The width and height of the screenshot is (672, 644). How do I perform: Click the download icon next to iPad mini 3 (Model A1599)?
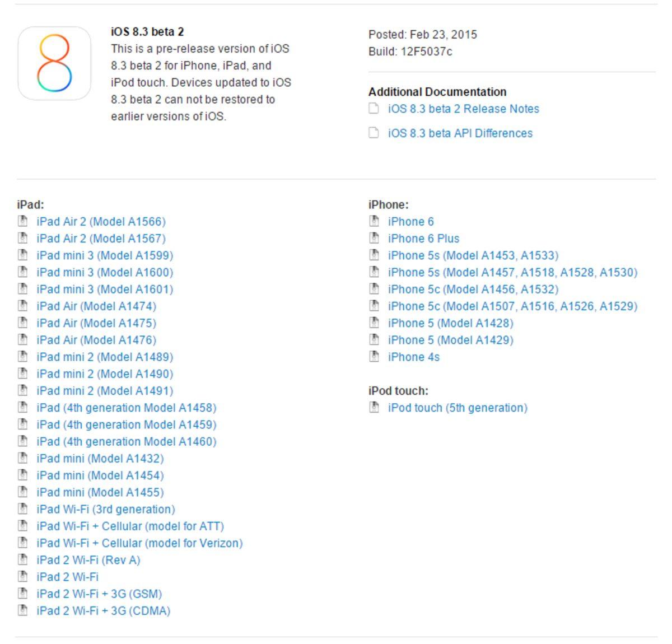point(23,255)
